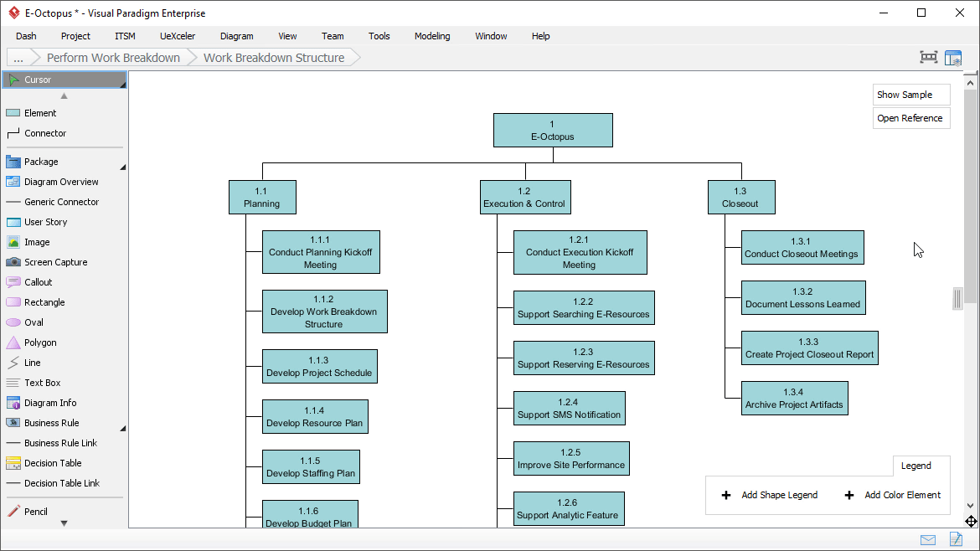Click Add Shape Legend
Image resolution: width=980 pixels, height=551 pixels.
click(x=770, y=496)
